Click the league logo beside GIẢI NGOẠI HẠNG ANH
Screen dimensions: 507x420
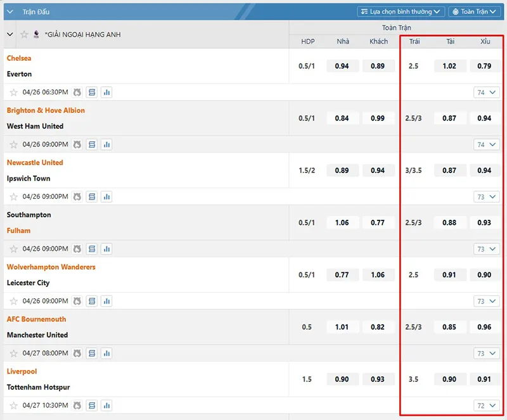coord(37,34)
